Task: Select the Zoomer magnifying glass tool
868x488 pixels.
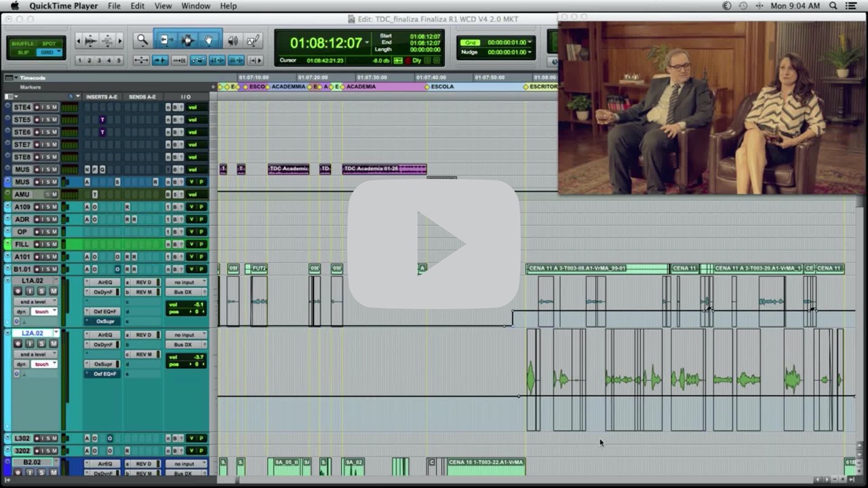Action: point(143,41)
